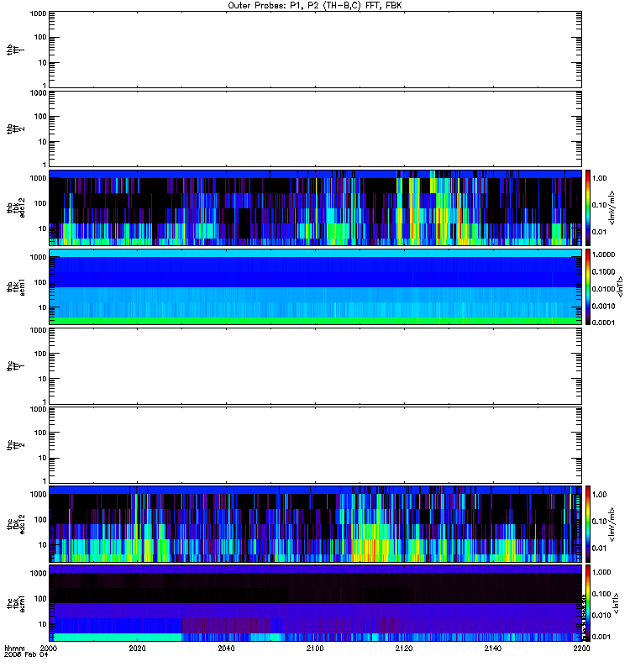The image size is (630, 672).
Task: Click the '2008 Feb 04' date label
Action: click(26, 654)
